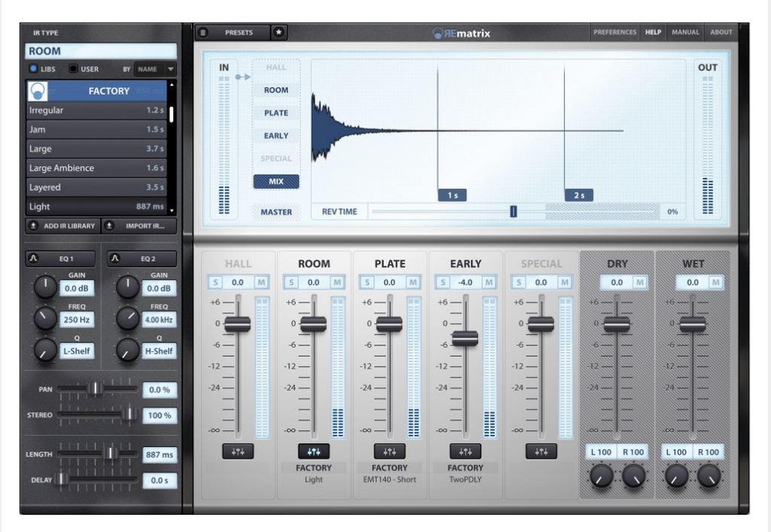The image size is (771, 532).
Task: Select the Large Ambience impulse response
Action: (x=96, y=168)
